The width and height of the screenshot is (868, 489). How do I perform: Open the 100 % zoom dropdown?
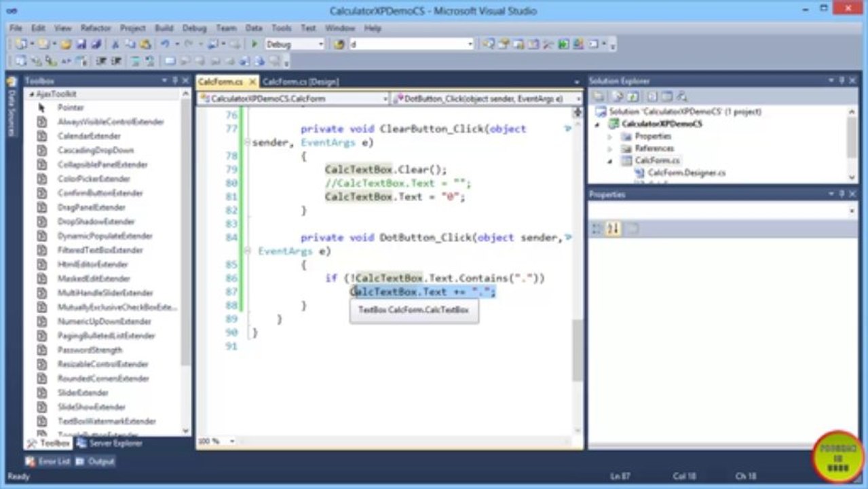tap(231, 441)
